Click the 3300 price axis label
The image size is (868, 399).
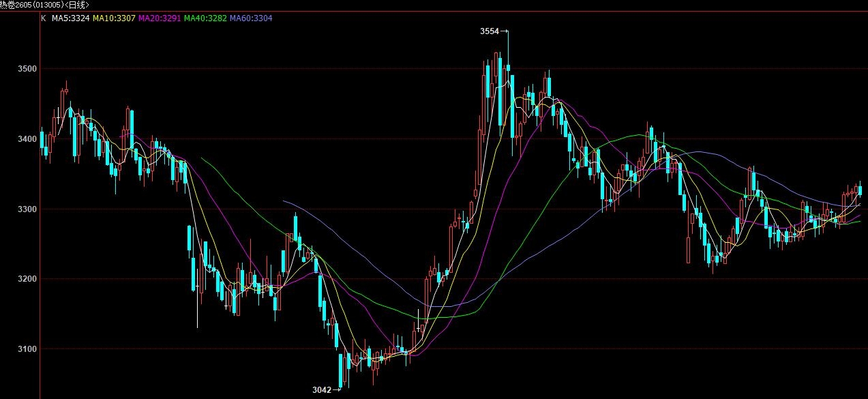coord(27,209)
